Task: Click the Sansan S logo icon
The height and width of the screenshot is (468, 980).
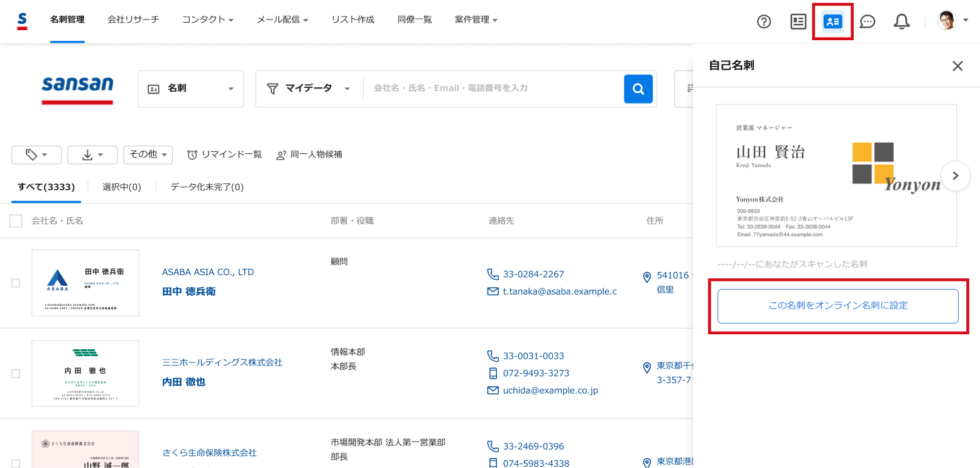Action: pyautogui.click(x=22, y=21)
